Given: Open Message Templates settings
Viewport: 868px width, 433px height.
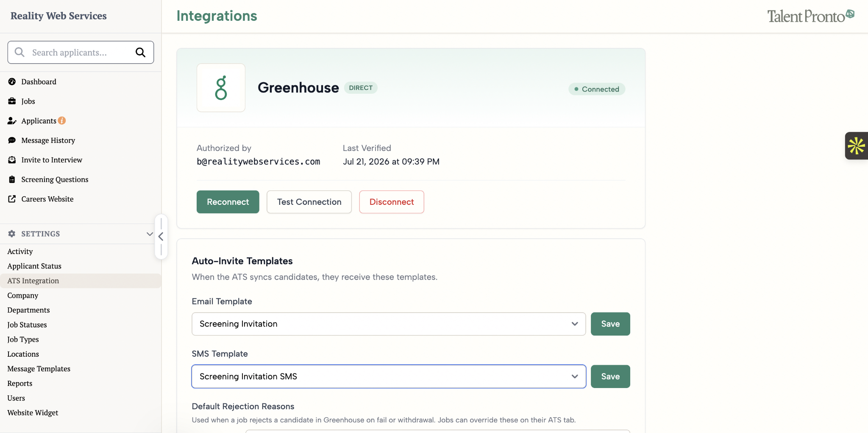Looking at the screenshot, I should (x=39, y=369).
